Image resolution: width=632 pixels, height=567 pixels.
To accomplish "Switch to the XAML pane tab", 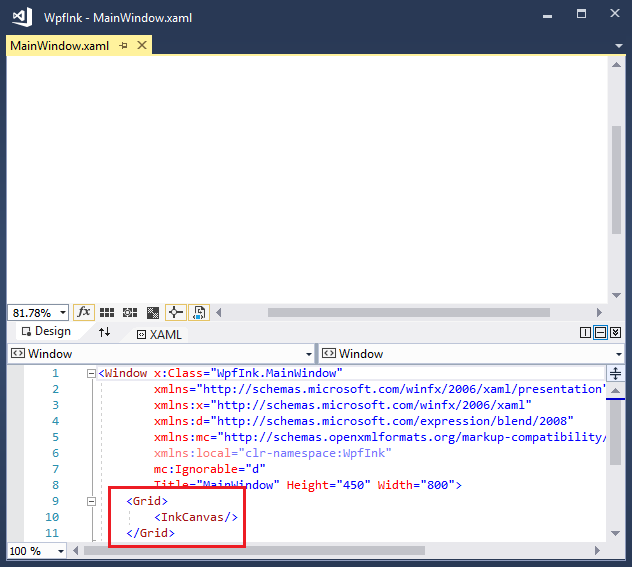I will pos(160,334).
